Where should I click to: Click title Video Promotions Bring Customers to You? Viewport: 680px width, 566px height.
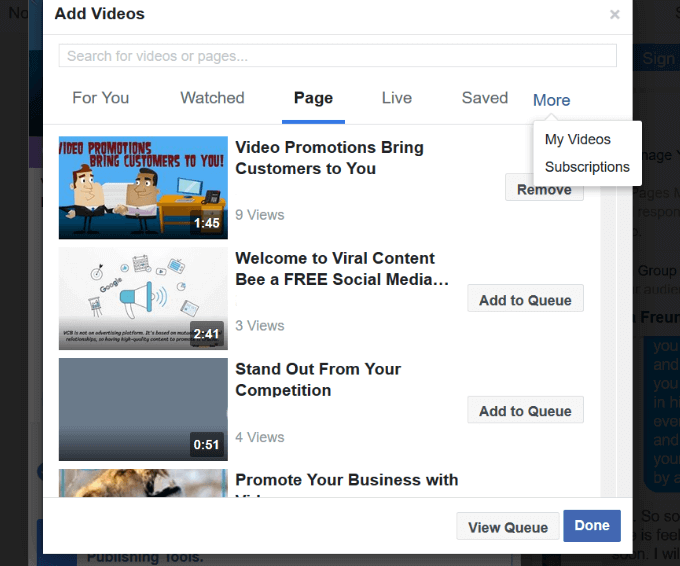point(329,158)
